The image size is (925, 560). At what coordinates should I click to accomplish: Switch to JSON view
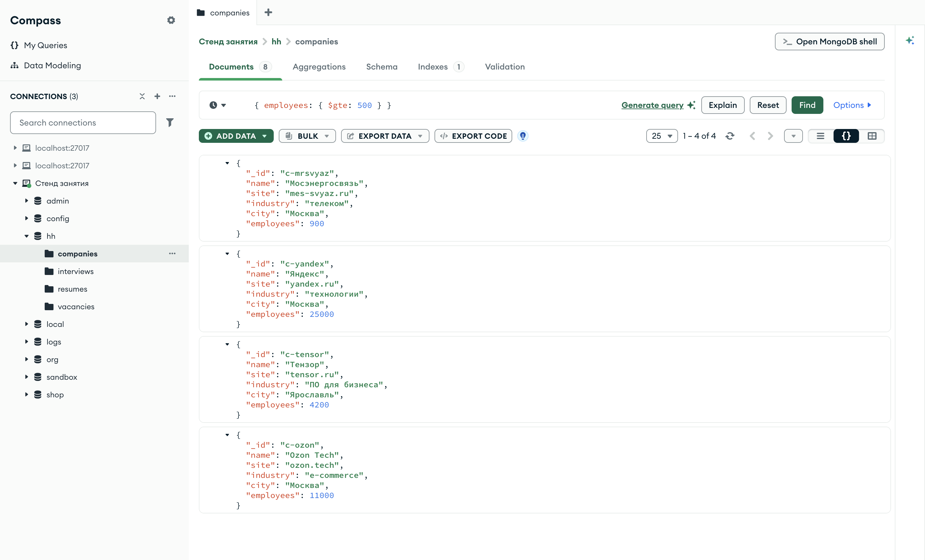tap(846, 136)
